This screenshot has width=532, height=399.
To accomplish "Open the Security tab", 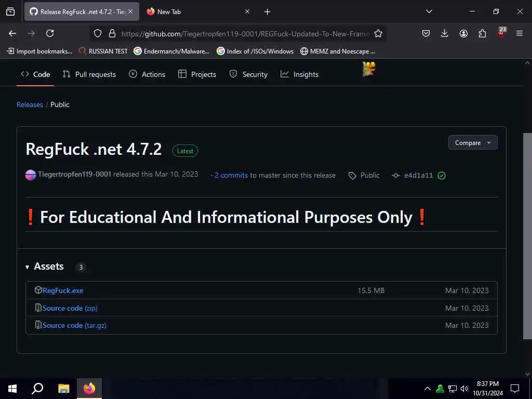I will 248,74.
